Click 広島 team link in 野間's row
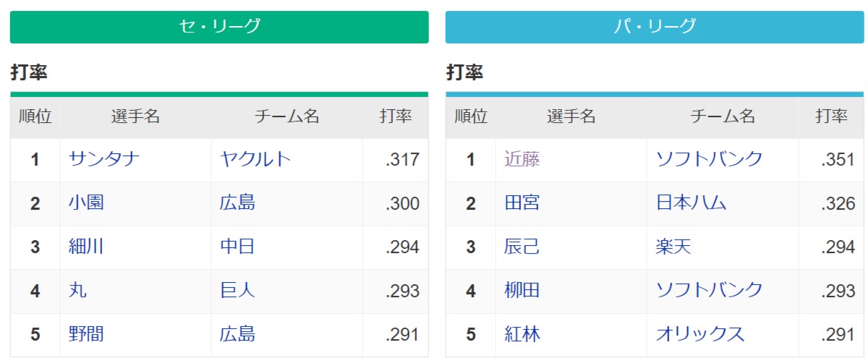The height and width of the screenshot is (363, 868). click(237, 334)
